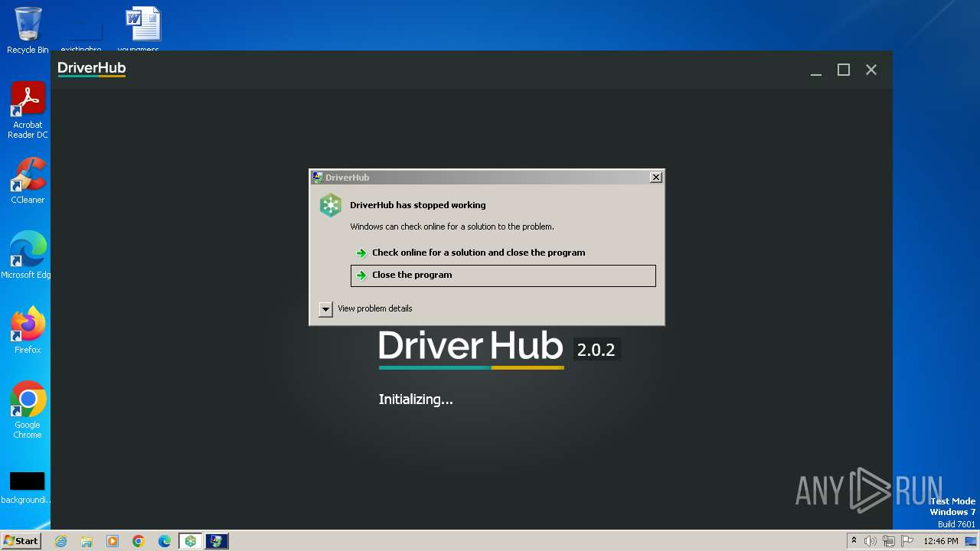980x551 pixels.
Task: Open the volume tray icon
Action: 871,541
